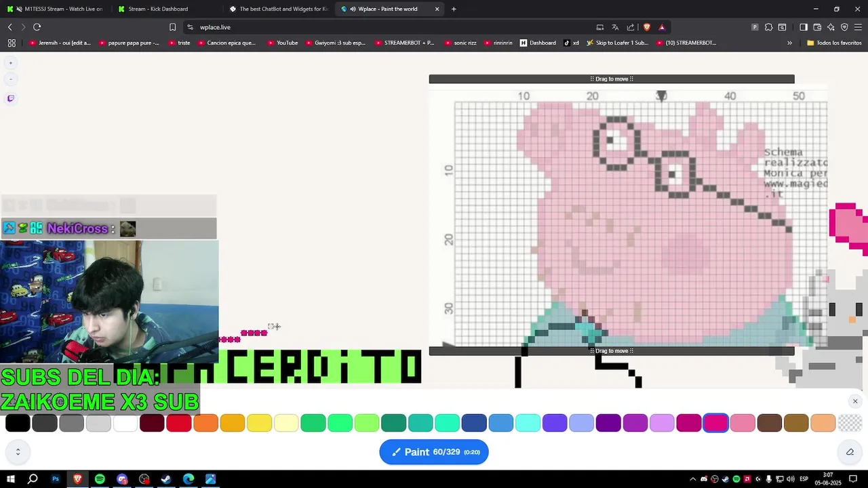Zoom out with the map minus button
The image size is (868, 488).
(x=10, y=79)
